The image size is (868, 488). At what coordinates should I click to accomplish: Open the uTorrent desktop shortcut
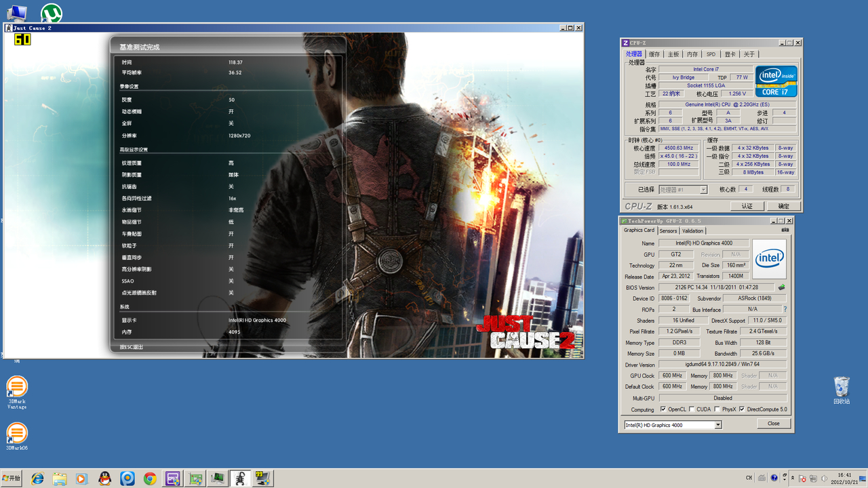coord(51,13)
